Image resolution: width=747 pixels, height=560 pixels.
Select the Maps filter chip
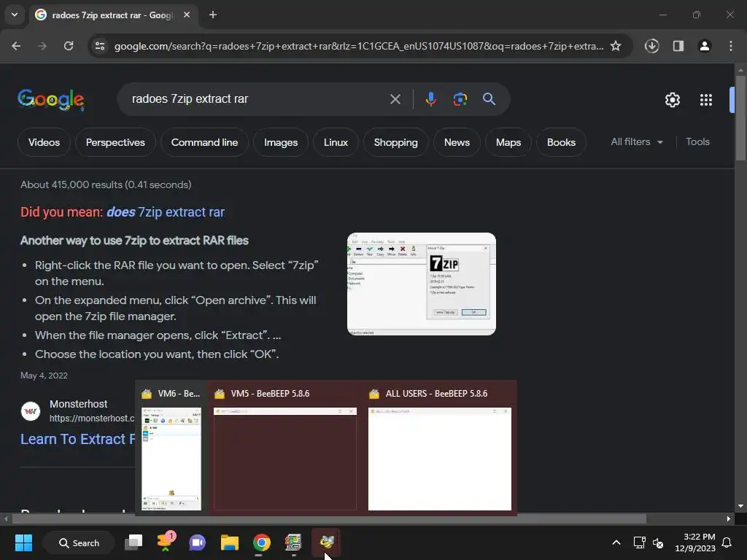point(508,142)
